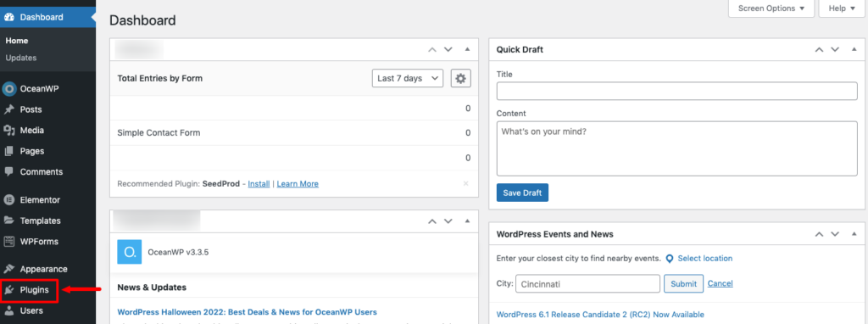Open the WPForms menu item

tap(39, 242)
